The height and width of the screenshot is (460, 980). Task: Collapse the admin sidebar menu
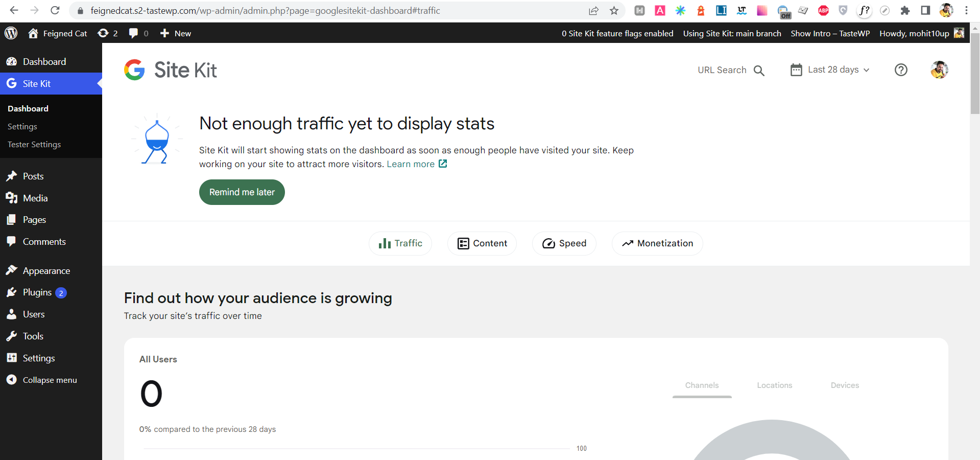tap(51, 380)
